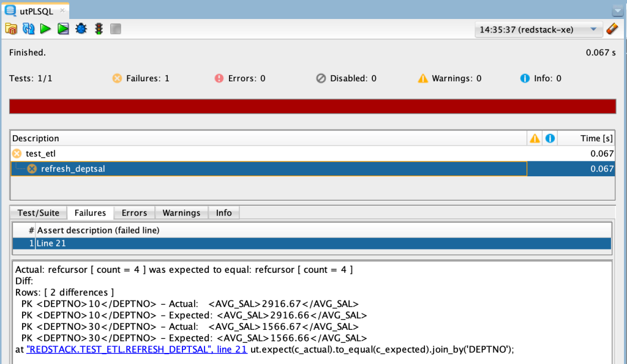Click the warnings column header icon
This screenshot has height=364, width=627.
pyautogui.click(x=535, y=138)
